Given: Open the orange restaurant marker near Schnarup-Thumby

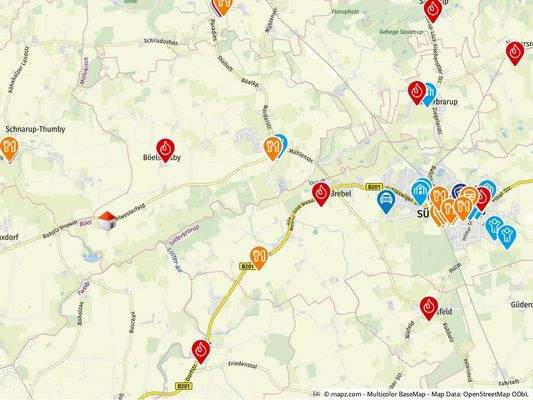Looking at the screenshot, I should pos(10,149).
